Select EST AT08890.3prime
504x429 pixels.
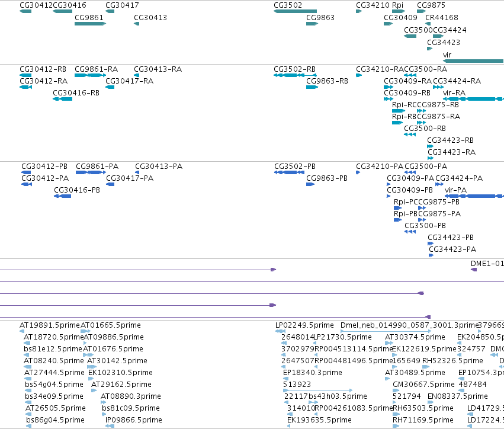point(131,396)
